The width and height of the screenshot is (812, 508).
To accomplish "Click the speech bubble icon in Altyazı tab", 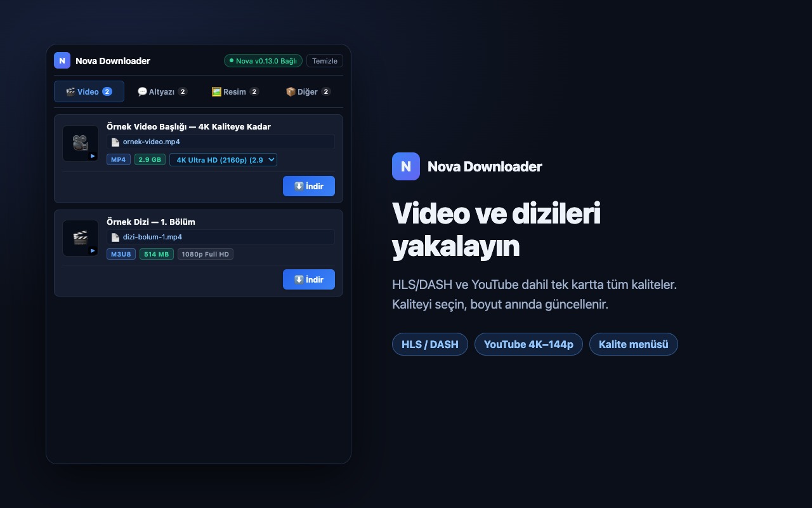I will (x=142, y=91).
